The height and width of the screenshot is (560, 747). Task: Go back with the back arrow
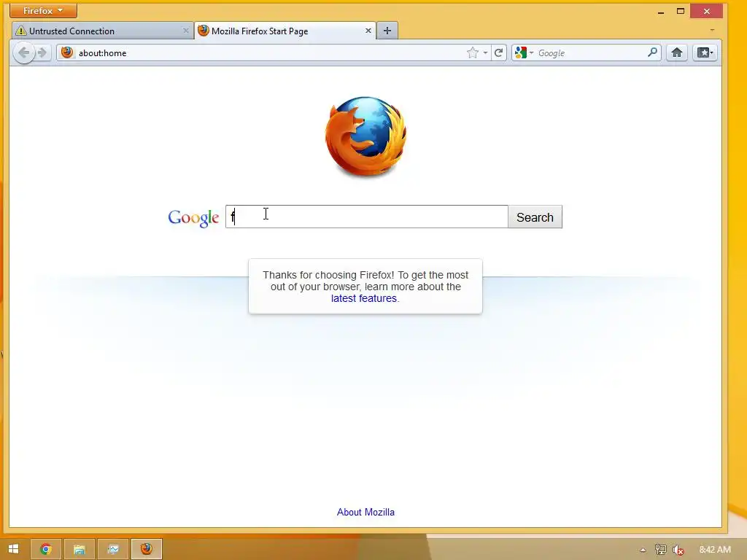pos(24,52)
